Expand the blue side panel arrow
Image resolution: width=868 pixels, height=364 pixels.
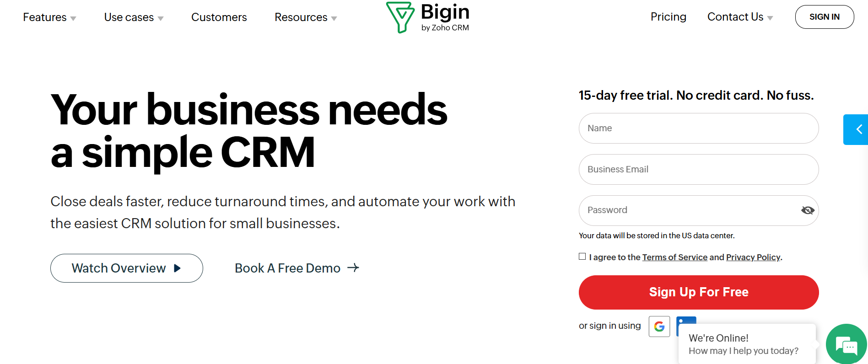(x=856, y=129)
